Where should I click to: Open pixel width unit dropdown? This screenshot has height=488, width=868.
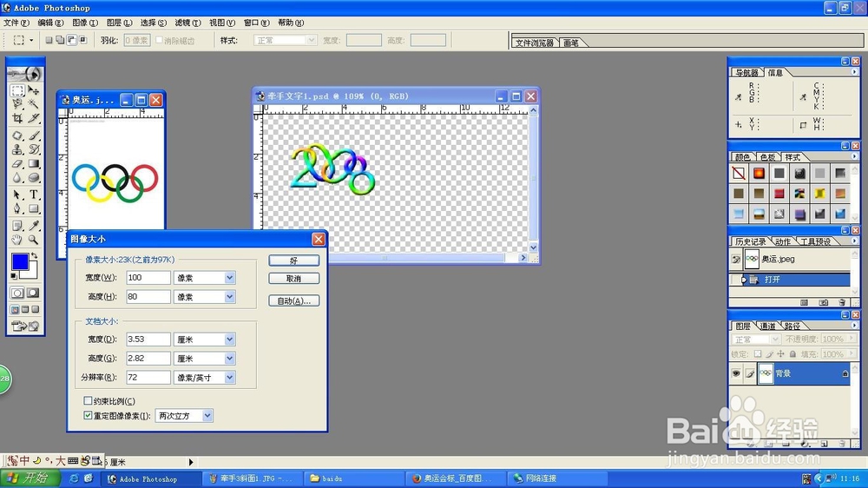(229, 278)
